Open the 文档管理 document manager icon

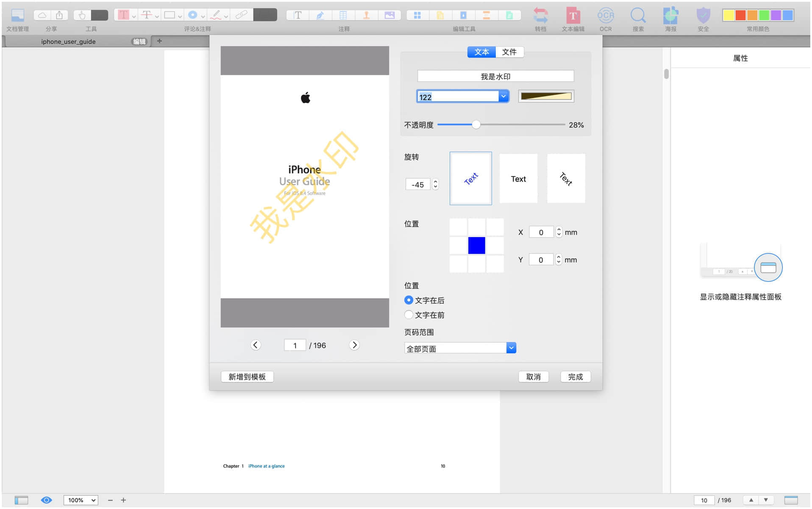pos(17,15)
